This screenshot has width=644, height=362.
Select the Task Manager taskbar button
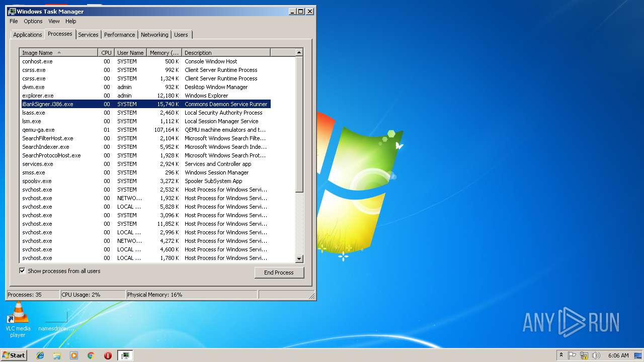point(125,355)
